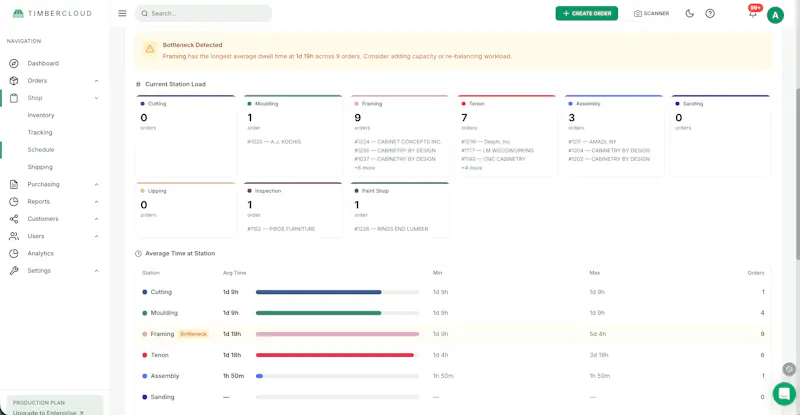Open the chat support bubble icon
800x415 pixels.
784,394
